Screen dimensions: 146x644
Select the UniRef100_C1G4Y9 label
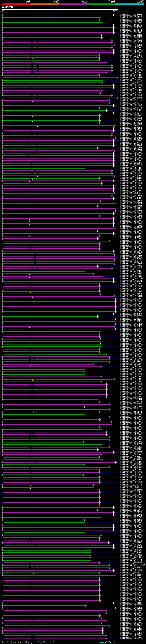[131, 80]
